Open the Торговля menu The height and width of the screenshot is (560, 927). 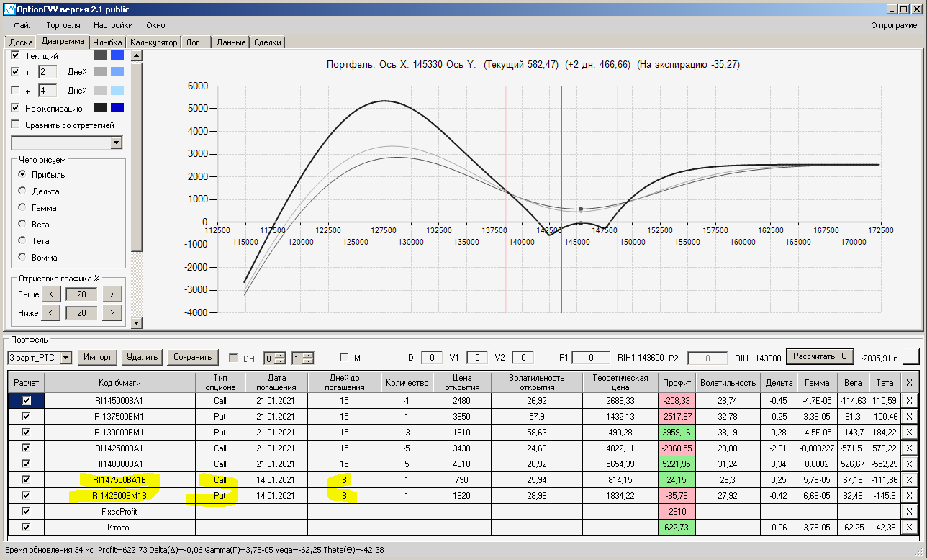coord(63,25)
